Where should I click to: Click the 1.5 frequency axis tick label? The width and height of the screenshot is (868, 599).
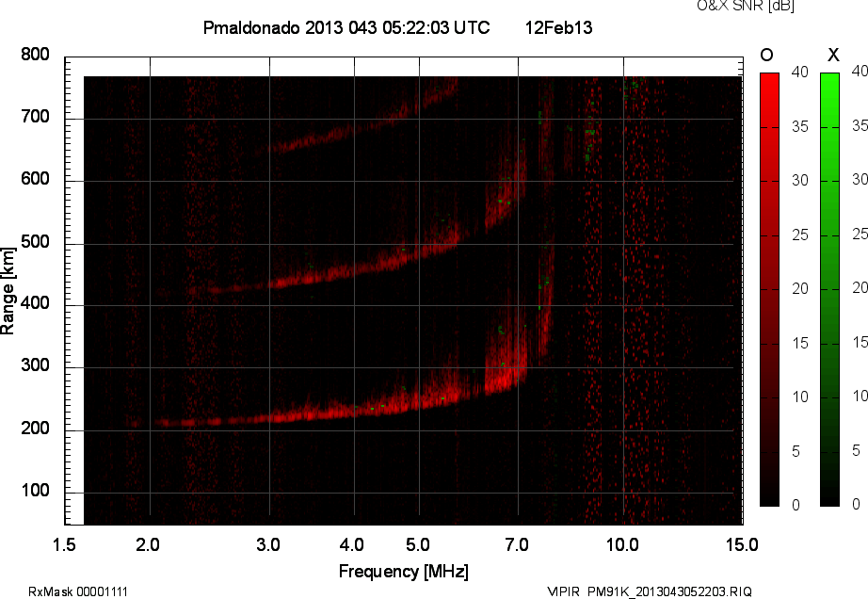(x=64, y=544)
